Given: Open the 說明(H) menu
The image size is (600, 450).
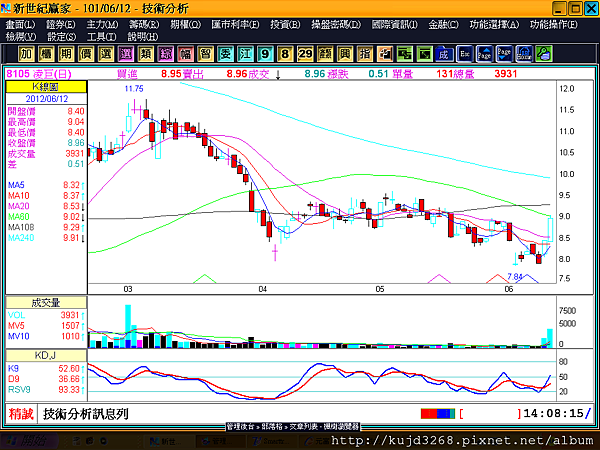Looking at the screenshot, I should click(142, 37).
